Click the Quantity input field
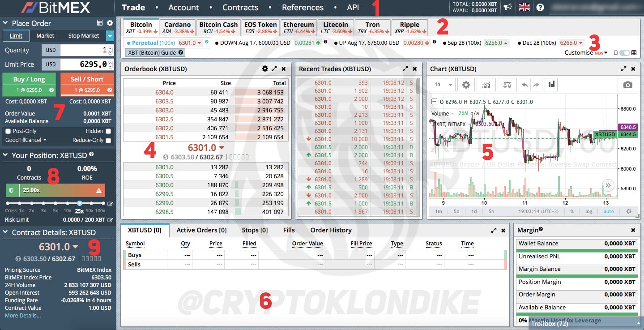Viewport: 644px width, 330px height. [87, 50]
